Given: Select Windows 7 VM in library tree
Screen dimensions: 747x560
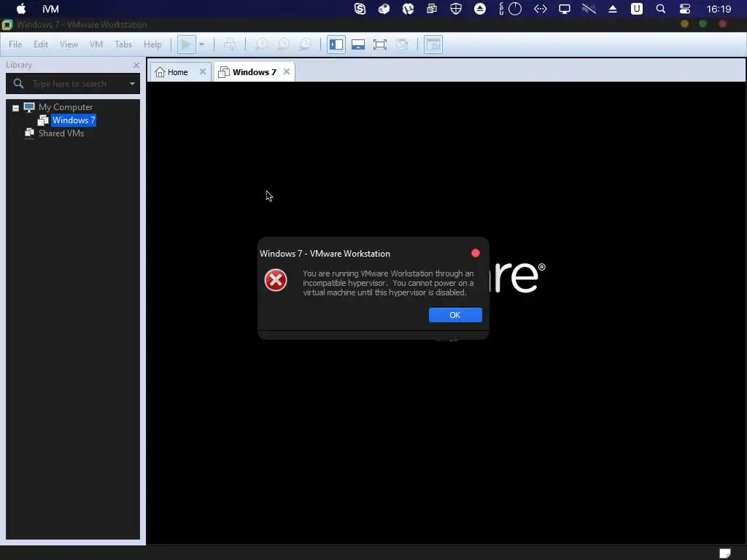Looking at the screenshot, I should click(x=74, y=120).
